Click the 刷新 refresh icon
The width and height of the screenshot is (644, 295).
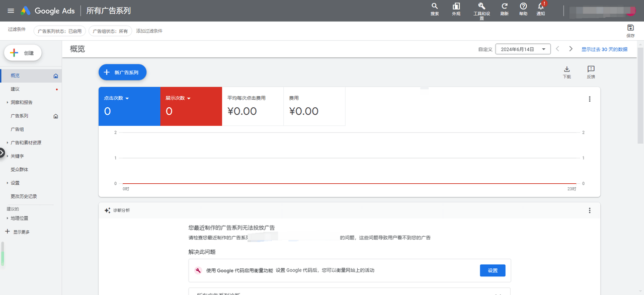504,9
